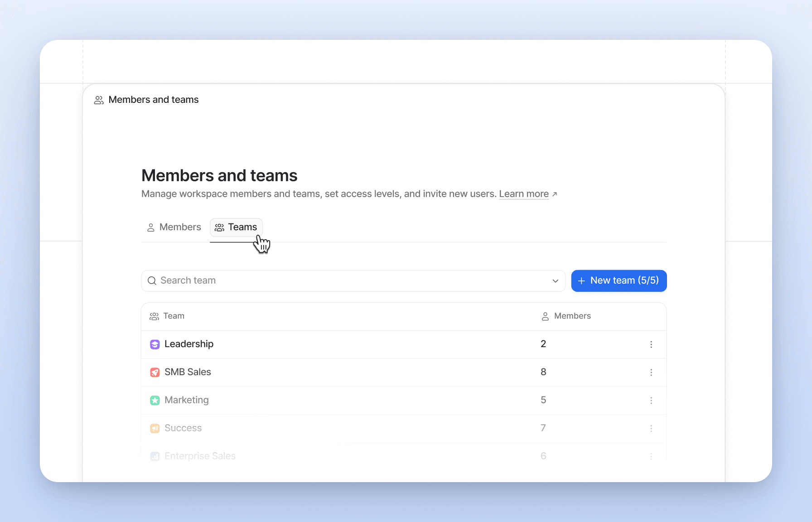The image size is (812, 522).
Task: Open the SMB Sales row options menu
Action: (651, 372)
